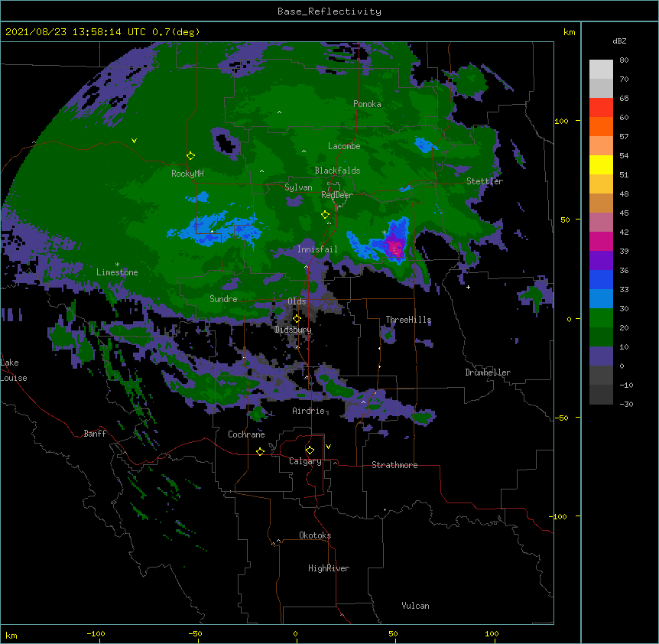The height and width of the screenshot is (644, 659).
Task: Pick the bright green 20-30 dBZ swatch
Action: (601, 318)
